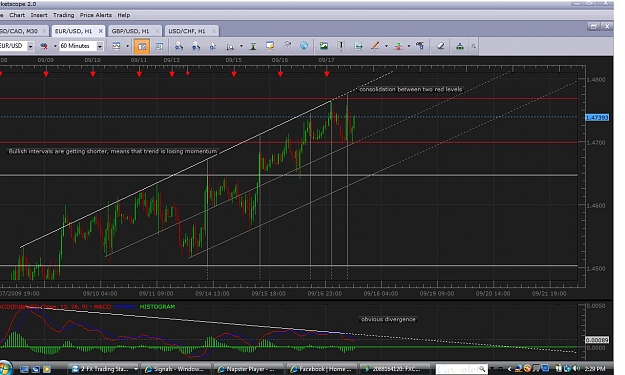Click the HISTOGRAM legend label
This screenshot has height=375, width=625.
(157, 306)
